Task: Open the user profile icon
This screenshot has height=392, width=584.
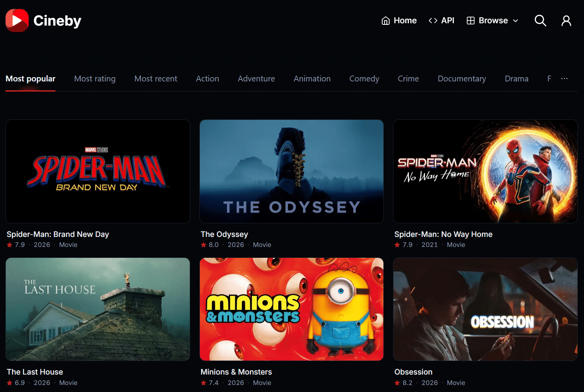Action: pos(566,21)
